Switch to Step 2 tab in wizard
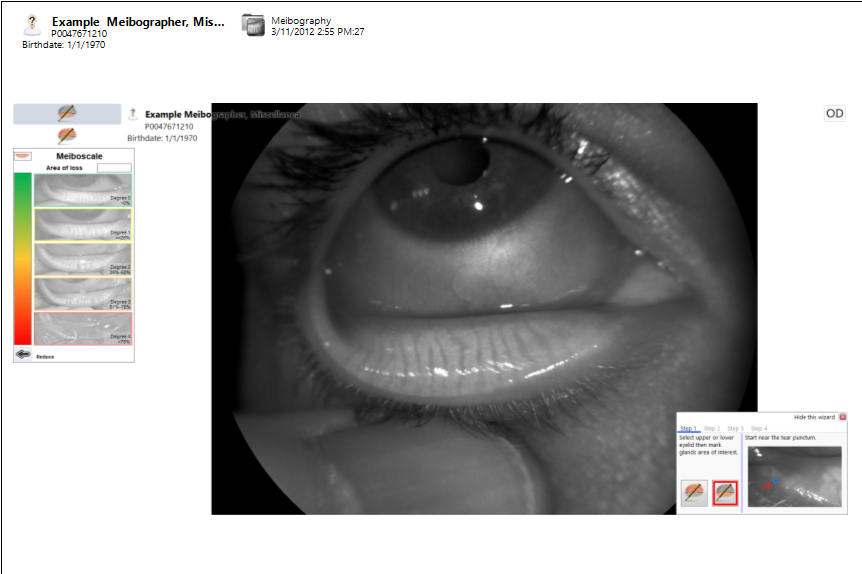 (712, 428)
